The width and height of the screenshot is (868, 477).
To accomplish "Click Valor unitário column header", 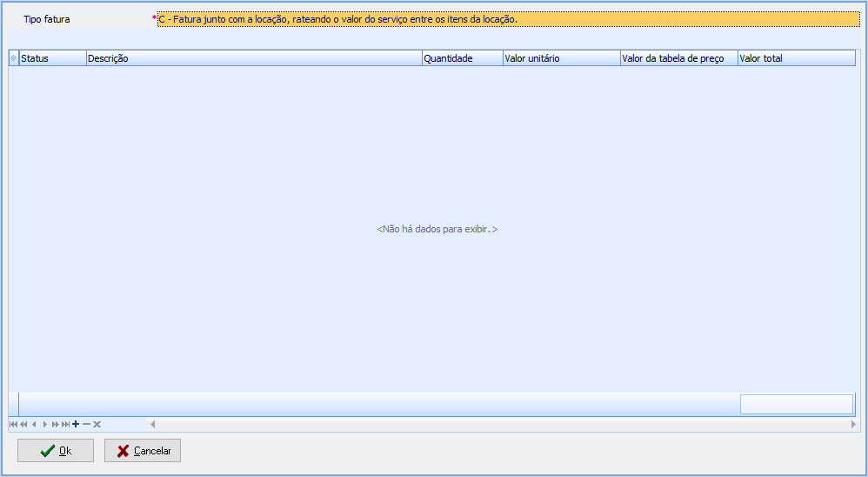I will (562, 58).
